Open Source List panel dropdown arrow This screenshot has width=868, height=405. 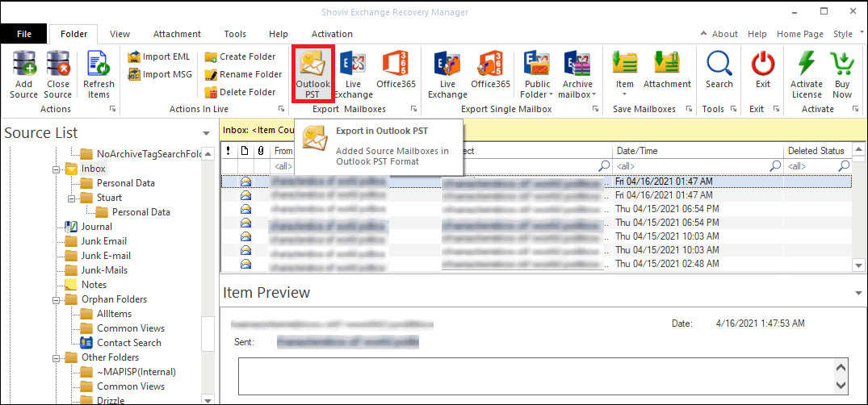pos(207,134)
